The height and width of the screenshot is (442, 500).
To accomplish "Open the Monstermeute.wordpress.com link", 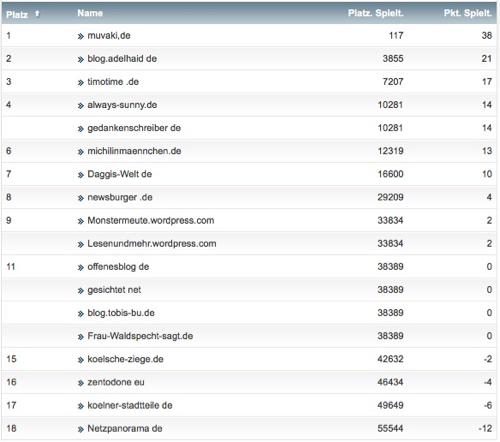I will [151, 220].
